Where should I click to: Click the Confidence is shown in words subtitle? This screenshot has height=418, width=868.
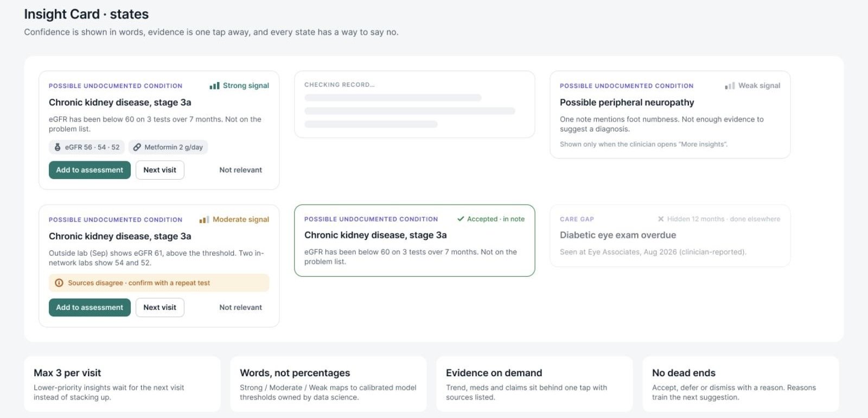pos(211,32)
